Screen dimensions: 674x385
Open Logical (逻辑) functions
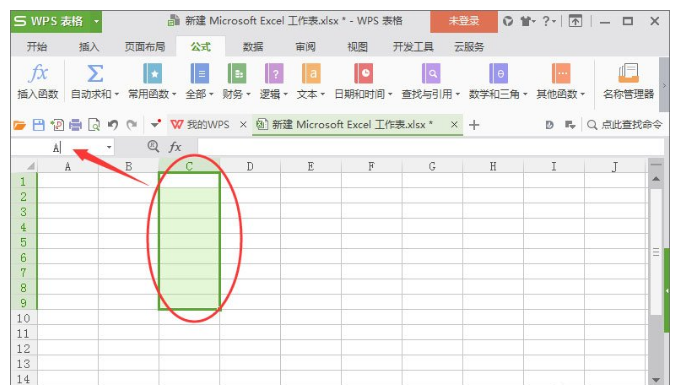click(x=274, y=81)
